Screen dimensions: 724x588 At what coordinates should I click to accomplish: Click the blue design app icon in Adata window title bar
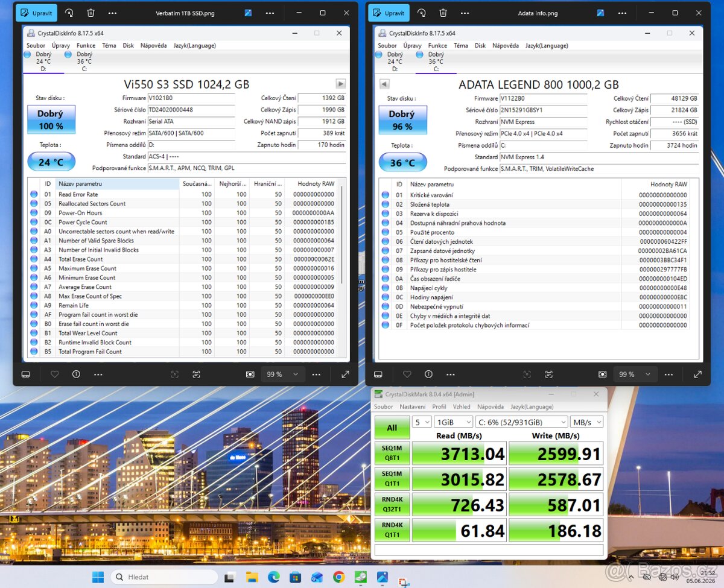600,13
